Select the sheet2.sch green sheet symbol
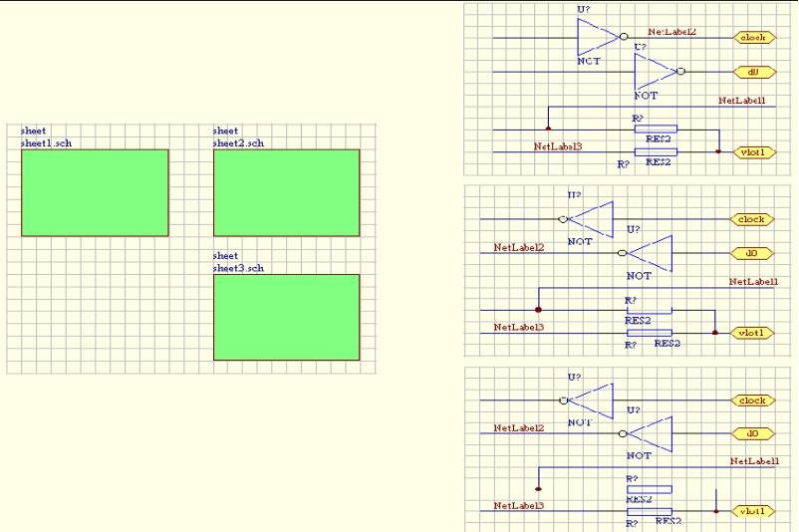The height and width of the screenshot is (532, 799). click(286, 192)
